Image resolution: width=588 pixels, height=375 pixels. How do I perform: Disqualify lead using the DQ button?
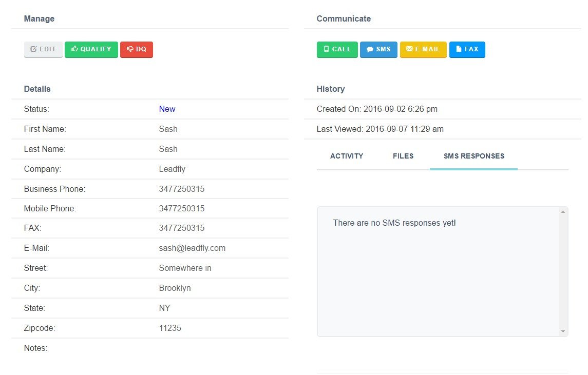click(137, 49)
